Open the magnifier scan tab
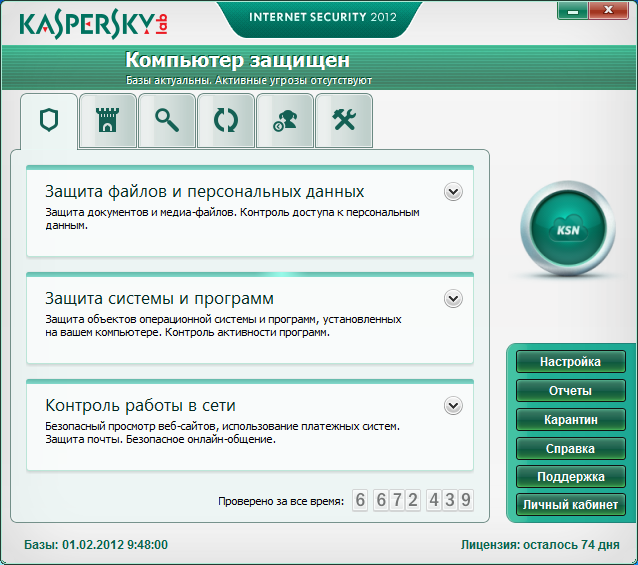Screen dimensions: 638x565 pyautogui.click(x=167, y=120)
